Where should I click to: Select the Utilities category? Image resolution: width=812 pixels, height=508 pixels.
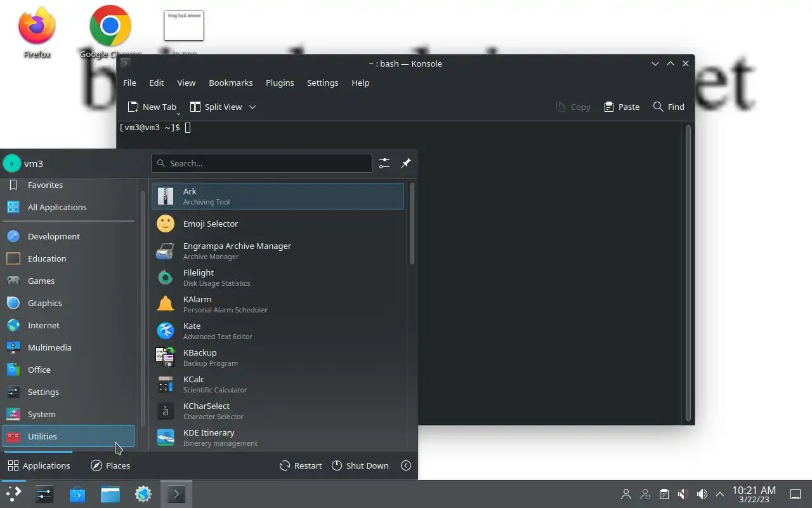click(x=69, y=436)
